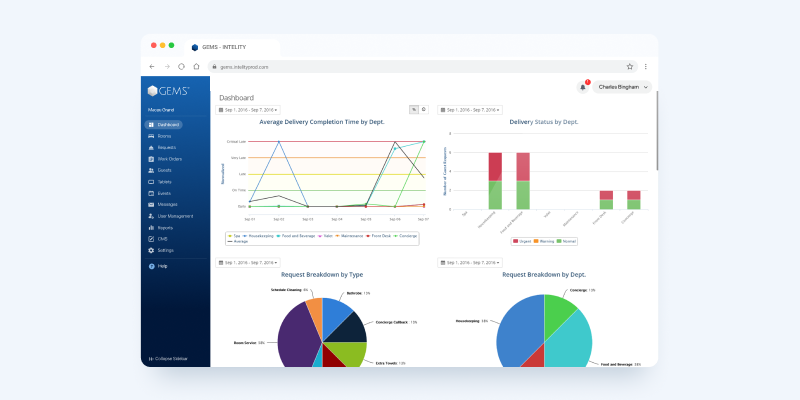Open the notifications bell
Screen dimensions: 800x400
coord(583,87)
